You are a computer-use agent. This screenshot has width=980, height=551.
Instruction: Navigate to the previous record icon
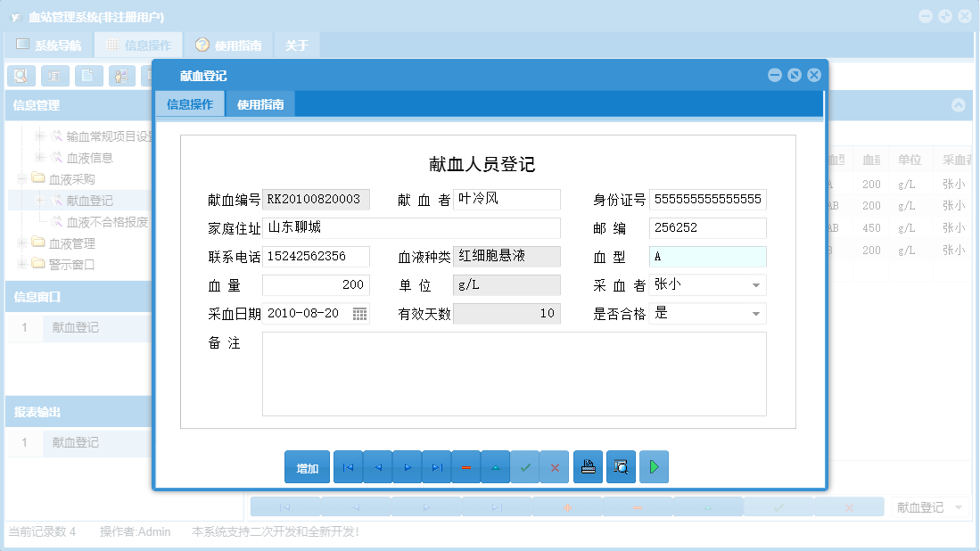377,466
